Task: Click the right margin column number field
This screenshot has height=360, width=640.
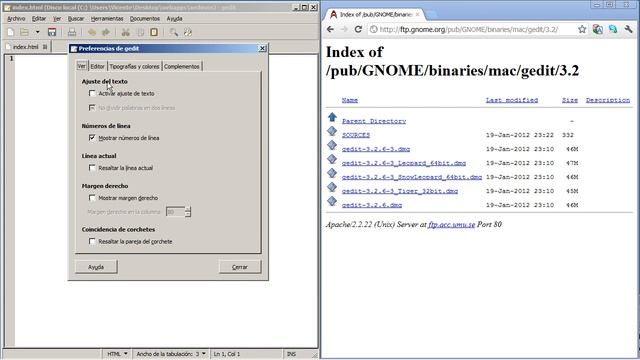Action: point(175,212)
